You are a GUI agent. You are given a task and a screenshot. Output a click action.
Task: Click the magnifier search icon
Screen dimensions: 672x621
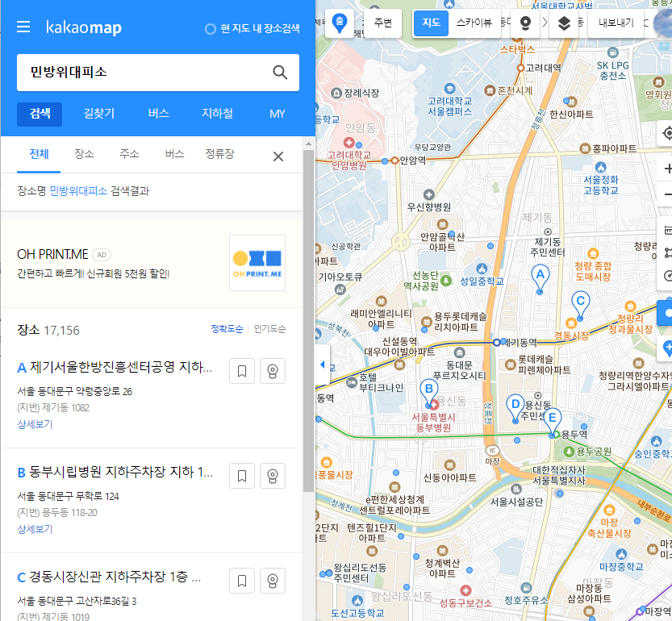click(x=280, y=72)
